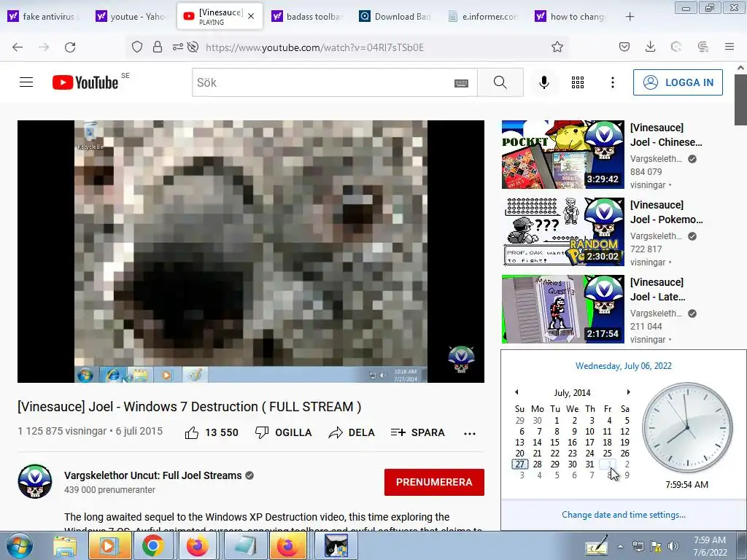Screen dimensions: 747x560
Task: Open the Joel - Chinese video thumbnail
Action: coord(563,155)
